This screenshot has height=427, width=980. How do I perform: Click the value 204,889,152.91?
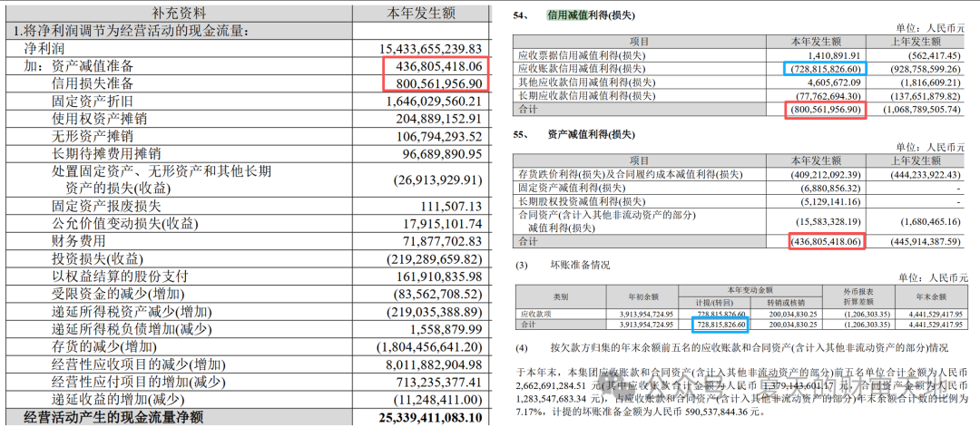pyautogui.click(x=439, y=119)
